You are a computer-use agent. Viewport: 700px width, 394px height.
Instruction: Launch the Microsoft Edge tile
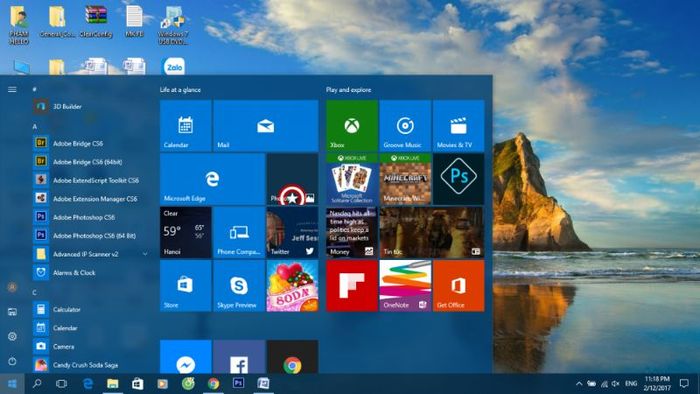212,179
